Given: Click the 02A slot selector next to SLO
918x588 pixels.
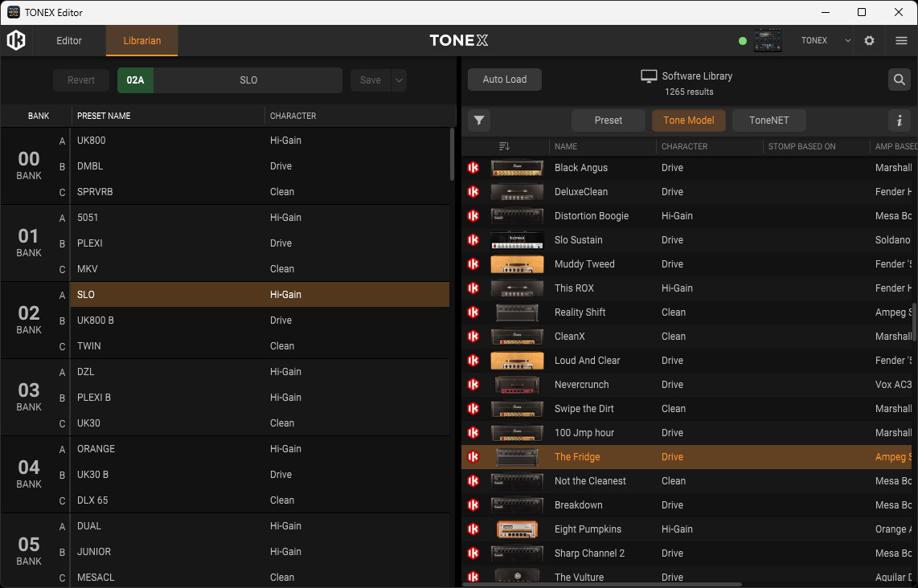Looking at the screenshot, I should 135,80.
